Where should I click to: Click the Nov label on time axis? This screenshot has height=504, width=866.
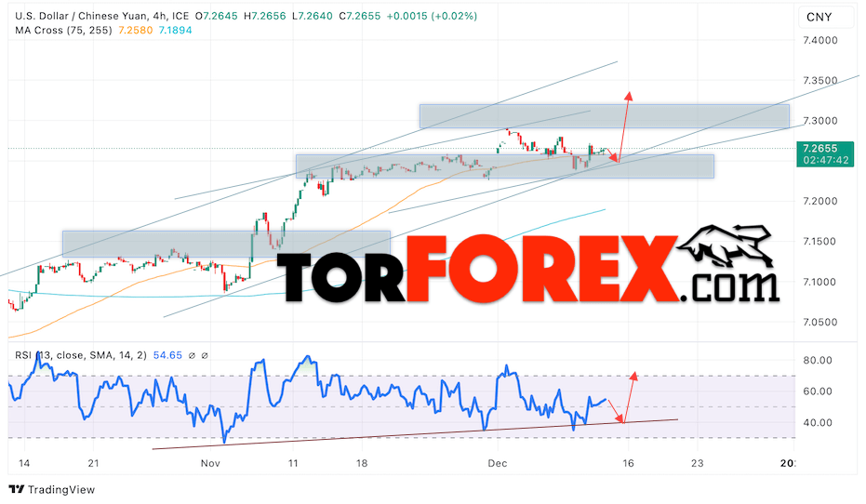point(210,463)
